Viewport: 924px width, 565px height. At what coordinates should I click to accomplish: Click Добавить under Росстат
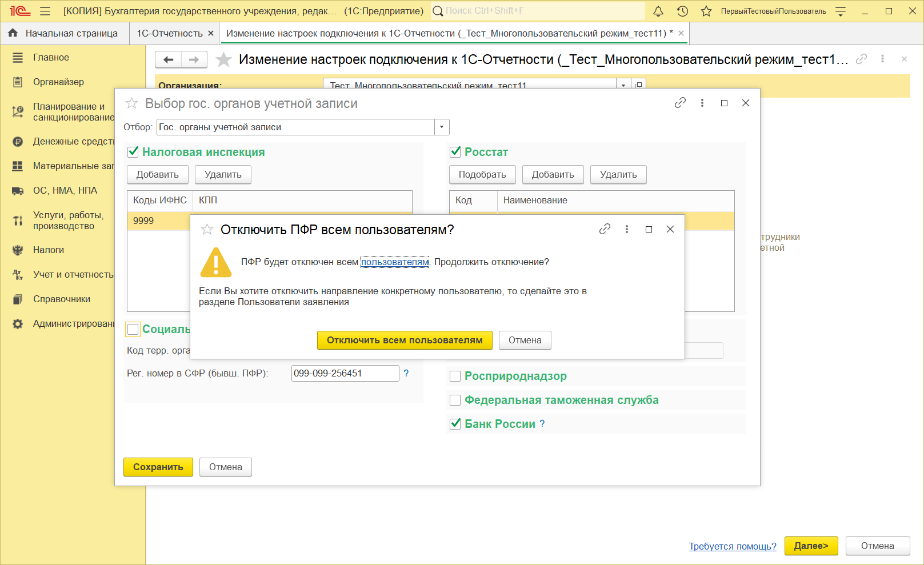(x=553, y=174)
